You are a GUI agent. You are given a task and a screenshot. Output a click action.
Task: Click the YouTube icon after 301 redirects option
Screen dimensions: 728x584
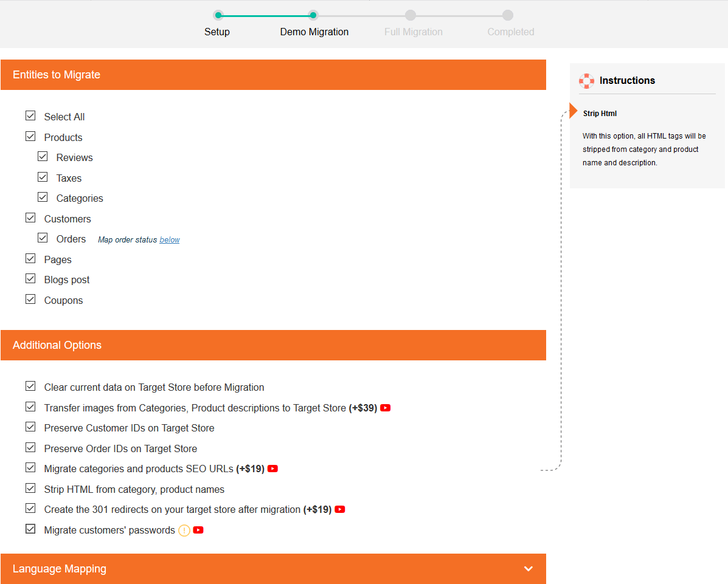[339, 509]
